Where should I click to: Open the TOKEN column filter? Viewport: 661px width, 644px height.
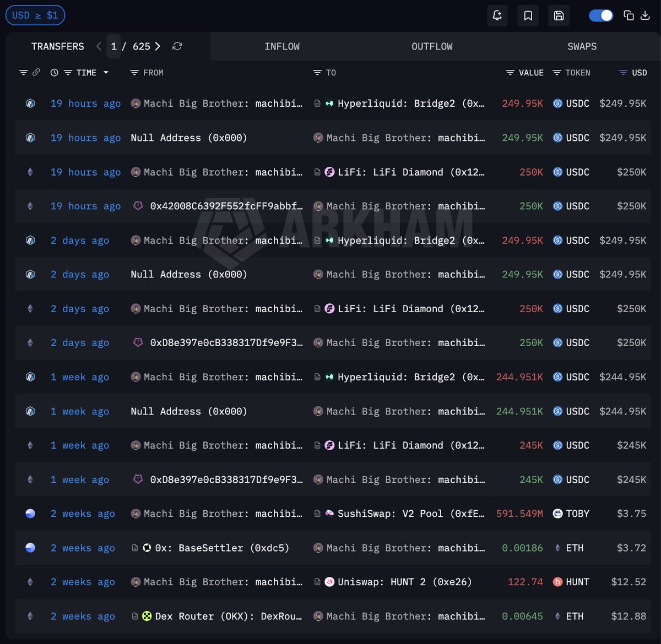coord(557,73)
